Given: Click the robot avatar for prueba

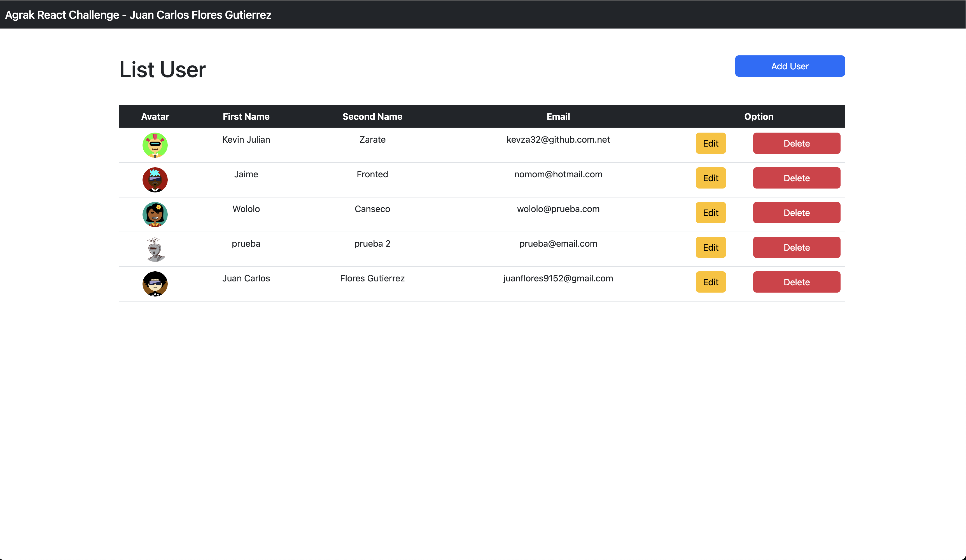Looking at the screenshot, I should tap(155, 249).
